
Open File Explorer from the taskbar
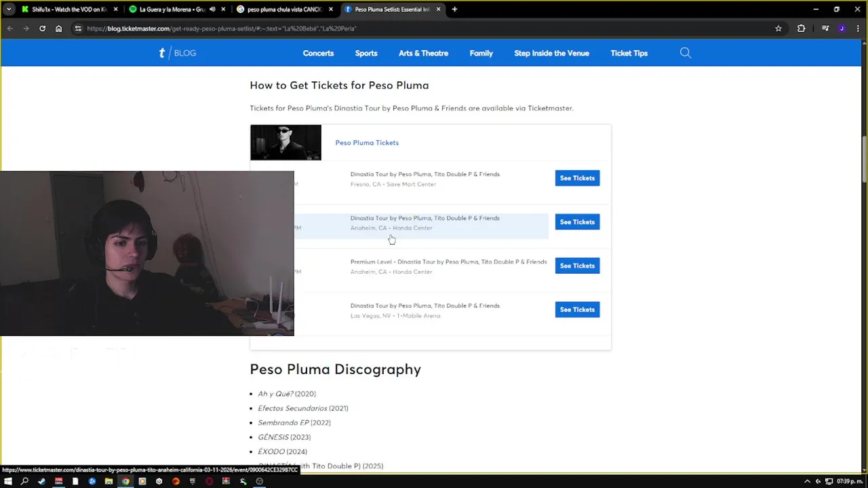(108, 481)
